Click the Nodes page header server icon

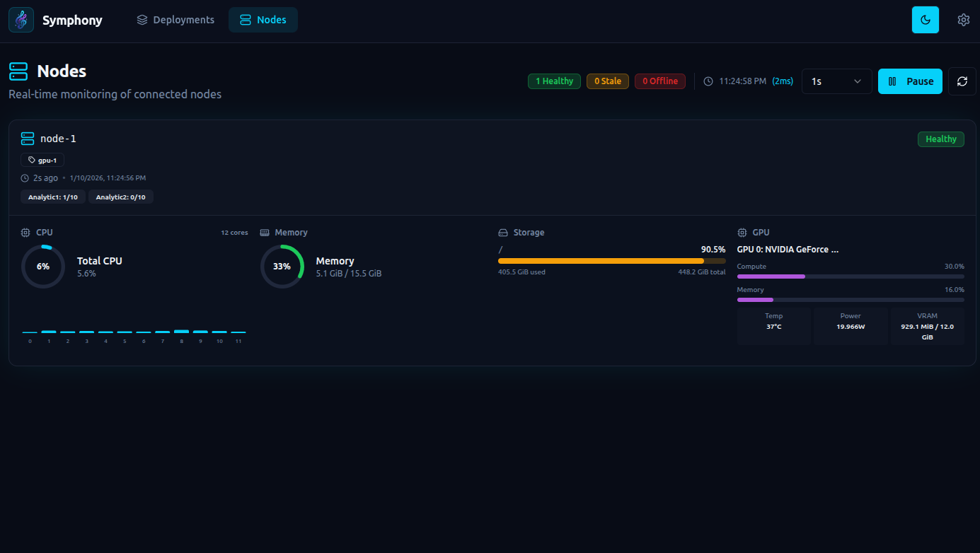[18, 71]
